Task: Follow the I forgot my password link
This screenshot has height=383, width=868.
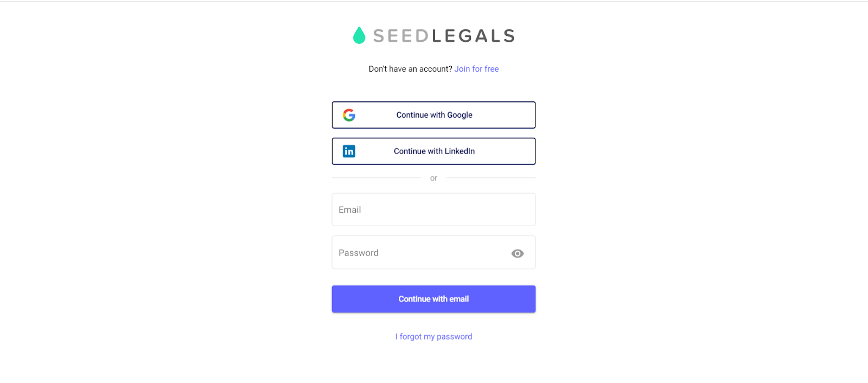Action: (433, 336)
